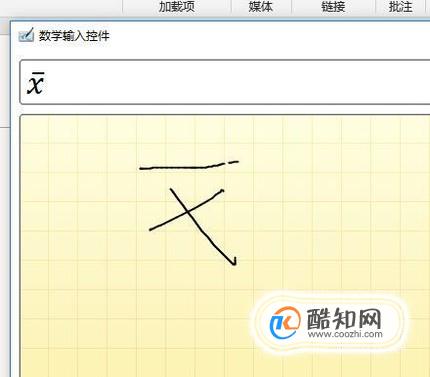This screenshot has width=430, height=377.
Task: Click the 数学输入控件 title text
Action: 74,36
